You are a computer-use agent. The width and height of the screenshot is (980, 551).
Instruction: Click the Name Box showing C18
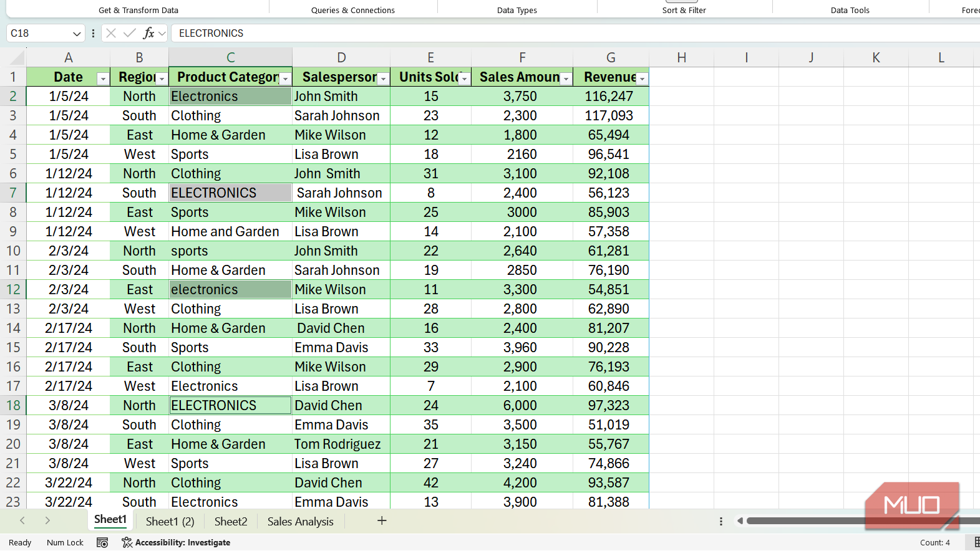coord(39,33)
